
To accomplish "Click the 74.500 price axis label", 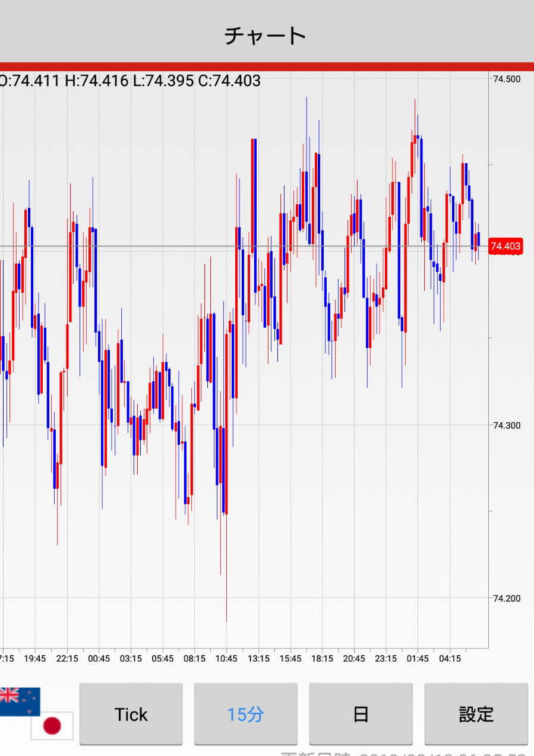I will (x=507, y=80).
